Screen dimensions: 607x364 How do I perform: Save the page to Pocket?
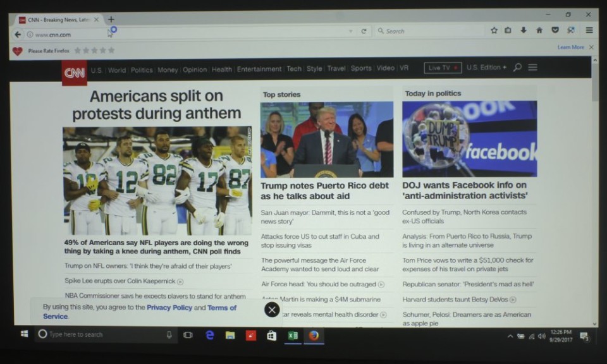555,30
